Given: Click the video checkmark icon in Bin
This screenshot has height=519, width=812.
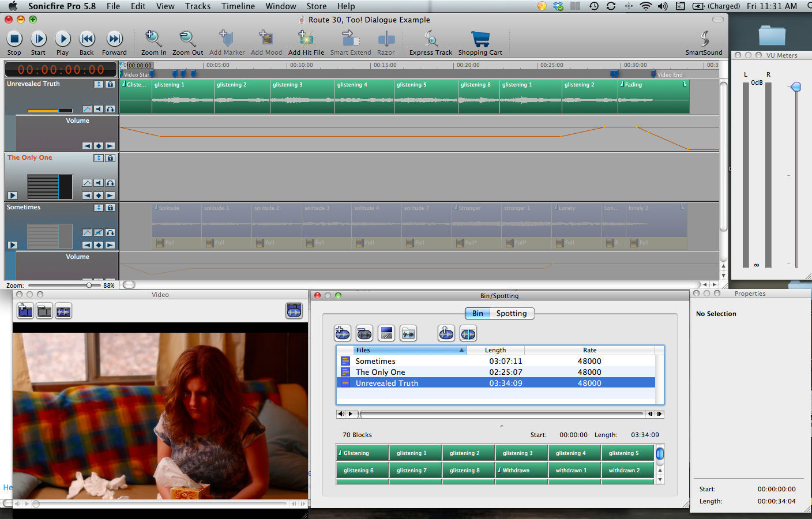Looking at the screenshot, I should [x=386, y=333].
